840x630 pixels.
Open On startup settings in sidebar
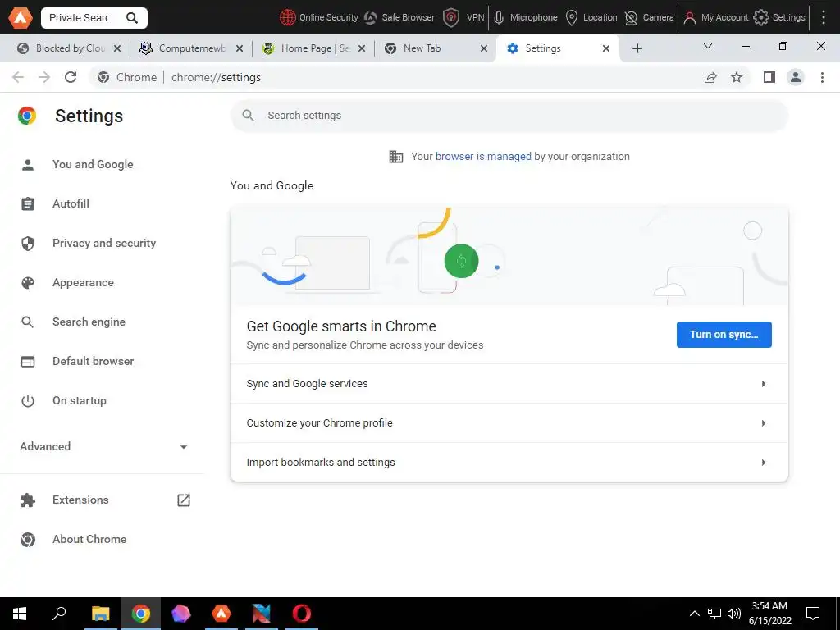pyautogui.click(x=80, y=400)
